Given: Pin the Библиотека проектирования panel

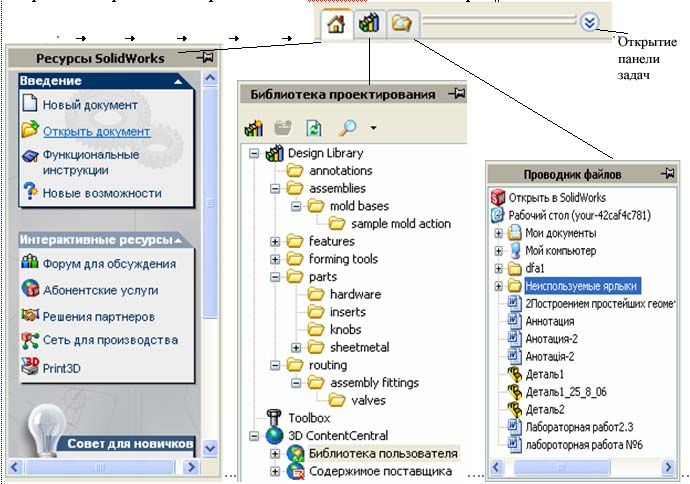Looking at the screenshot, I should coord(457,93).
